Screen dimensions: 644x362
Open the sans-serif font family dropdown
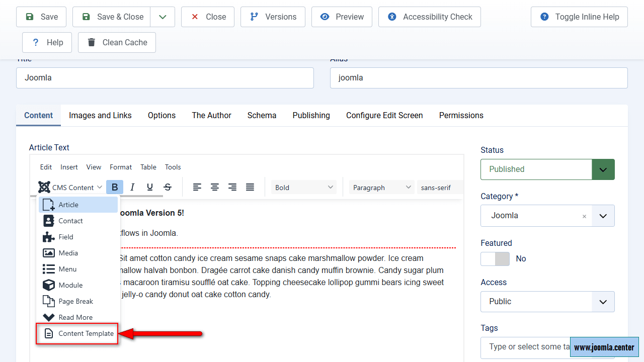click(440, 188)
